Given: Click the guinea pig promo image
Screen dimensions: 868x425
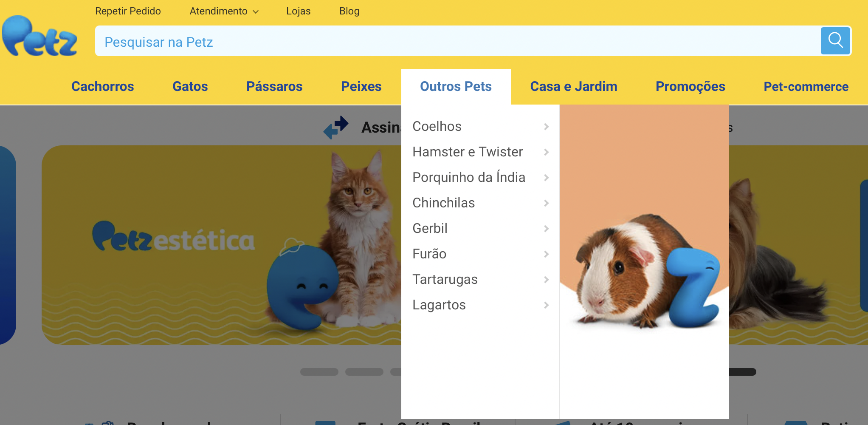Looking at the screenshot, I should coord(644,261).
